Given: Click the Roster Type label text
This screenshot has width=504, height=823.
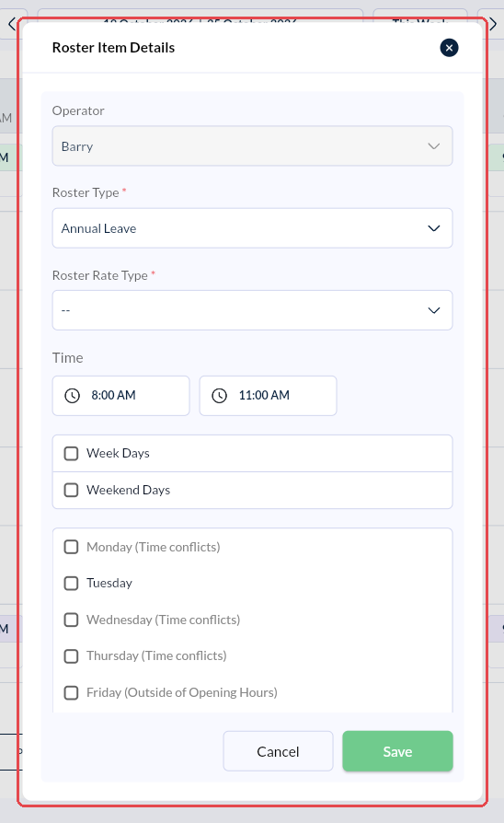Looking at the screenshot, I should coord(86,192).
